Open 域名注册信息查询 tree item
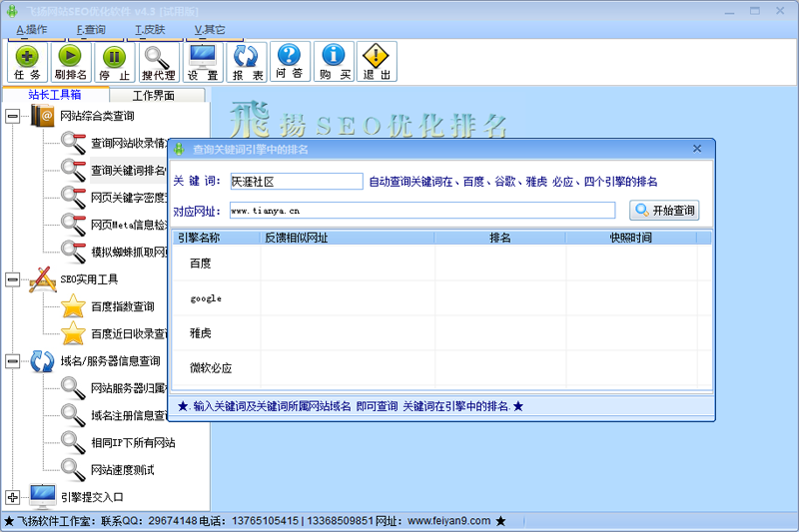The image size is (799, 532). [129, 415]
